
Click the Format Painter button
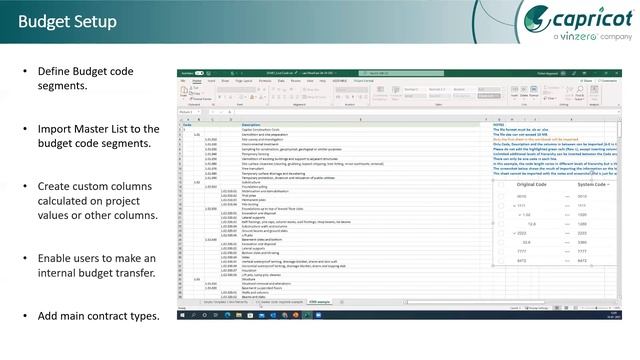pos(201,99)
